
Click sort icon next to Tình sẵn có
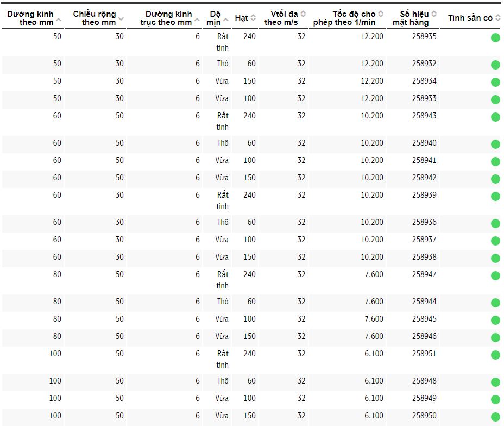(x=497, y=18)
